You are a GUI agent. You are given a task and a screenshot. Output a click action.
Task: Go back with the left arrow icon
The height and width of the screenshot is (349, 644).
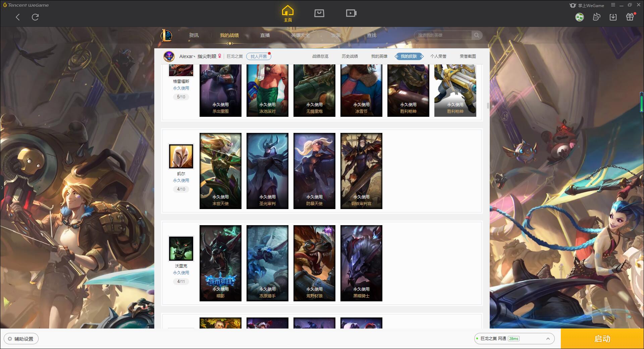pos(18,17)
